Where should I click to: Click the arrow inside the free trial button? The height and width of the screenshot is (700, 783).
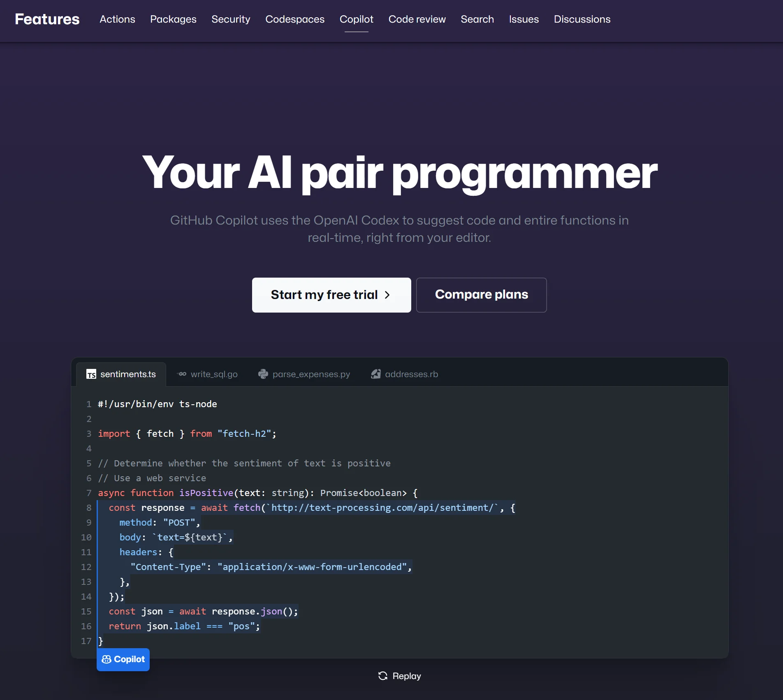tap(387, 295)
